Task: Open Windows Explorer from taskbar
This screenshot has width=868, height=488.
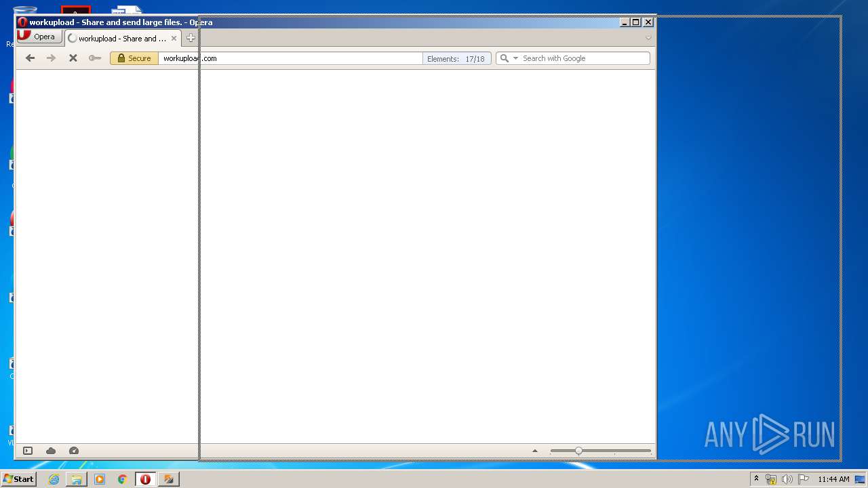Action: (x=77, y=479)
